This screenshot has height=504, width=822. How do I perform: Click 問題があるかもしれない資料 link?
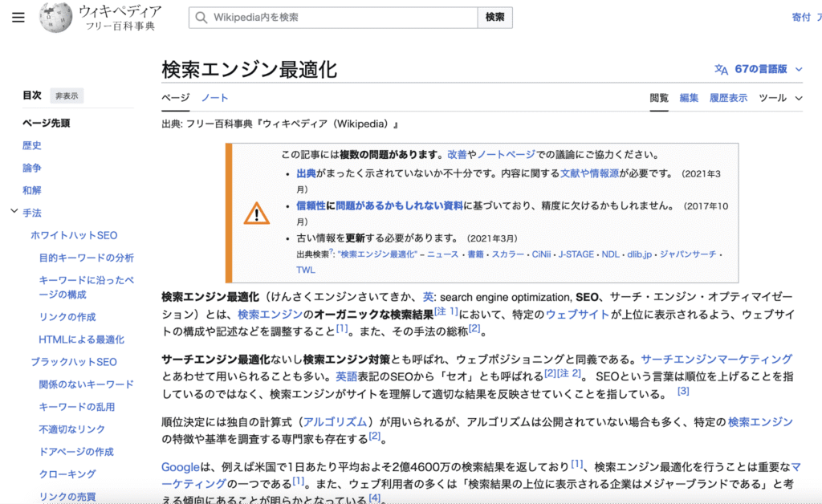(x=399, y=206)
